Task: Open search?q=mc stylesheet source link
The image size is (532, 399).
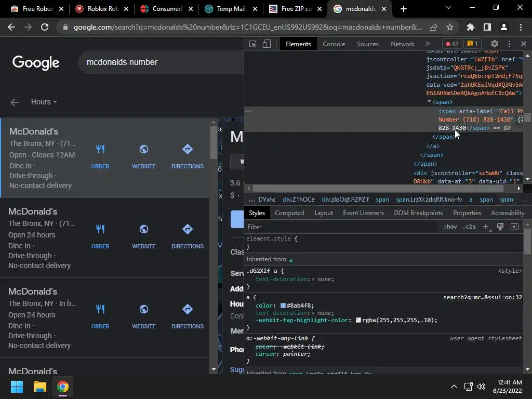Action: 483,297
